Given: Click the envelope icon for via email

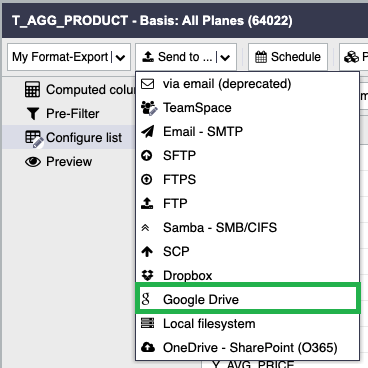Looking at the screenshot, I should [147, 84].
